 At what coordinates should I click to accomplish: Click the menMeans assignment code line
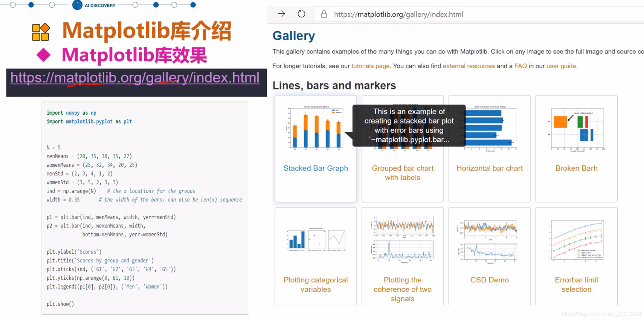[x=89, y=156]
